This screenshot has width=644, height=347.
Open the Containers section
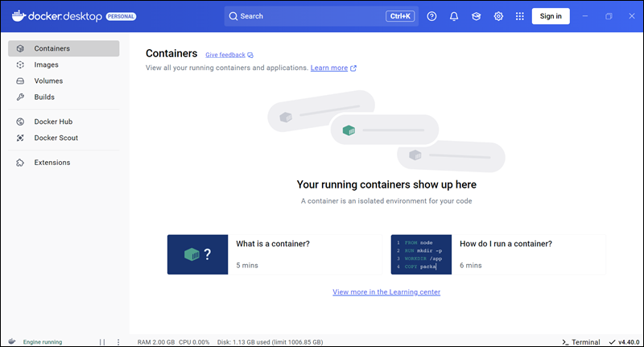coord(64,48)
